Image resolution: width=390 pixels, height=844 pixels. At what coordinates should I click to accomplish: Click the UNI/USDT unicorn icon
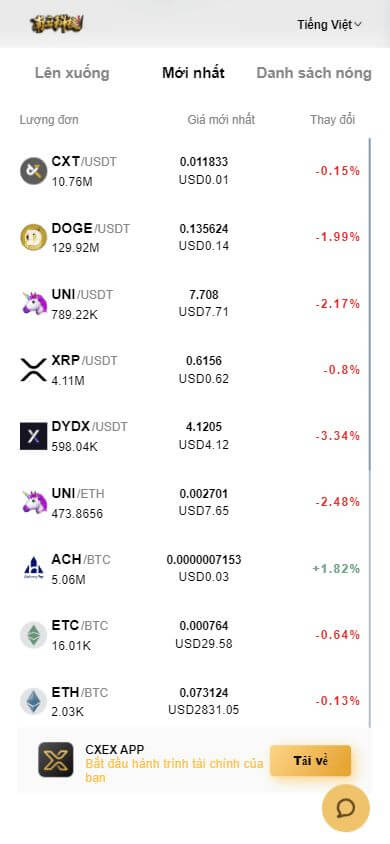pos(34,304)
